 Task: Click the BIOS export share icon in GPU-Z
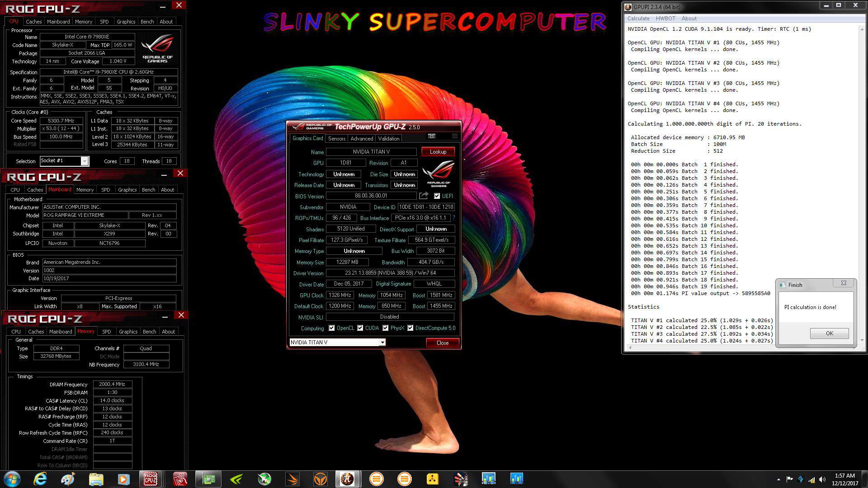[424, 196]
